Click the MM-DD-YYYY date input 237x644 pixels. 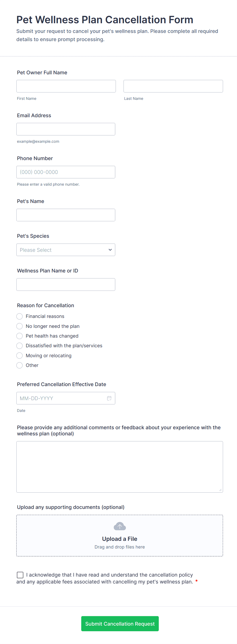61,398
